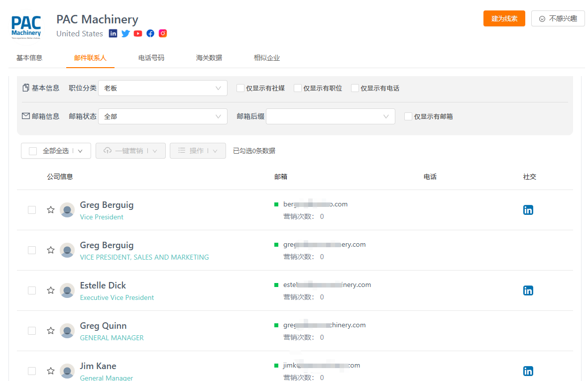Enable 仅显示有职位 checkbox

click(298, 88)
